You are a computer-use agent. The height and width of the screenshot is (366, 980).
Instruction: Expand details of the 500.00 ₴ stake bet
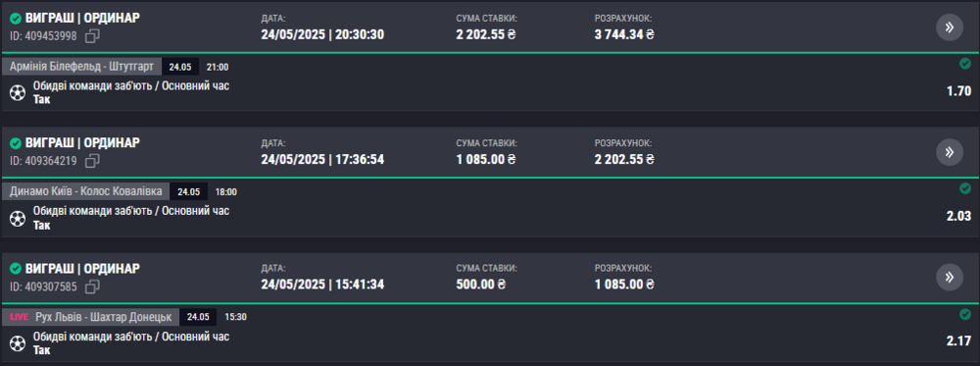(950, 277)
